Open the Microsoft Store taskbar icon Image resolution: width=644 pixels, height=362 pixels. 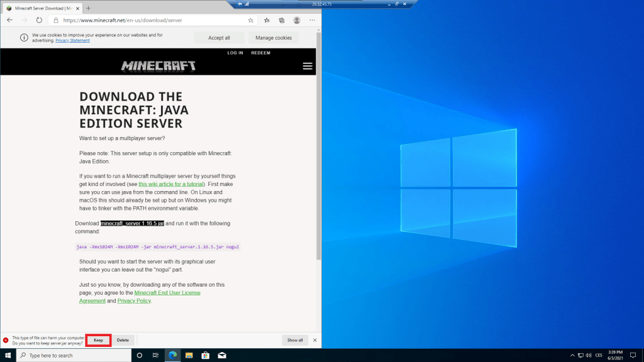coord(204,356)
